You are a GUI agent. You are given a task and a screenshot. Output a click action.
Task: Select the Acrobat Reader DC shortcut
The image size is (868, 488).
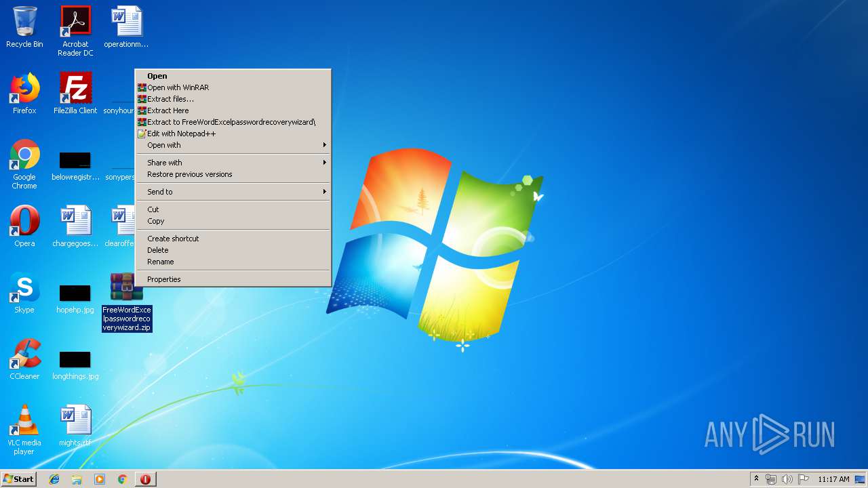(x=75, y=31)
